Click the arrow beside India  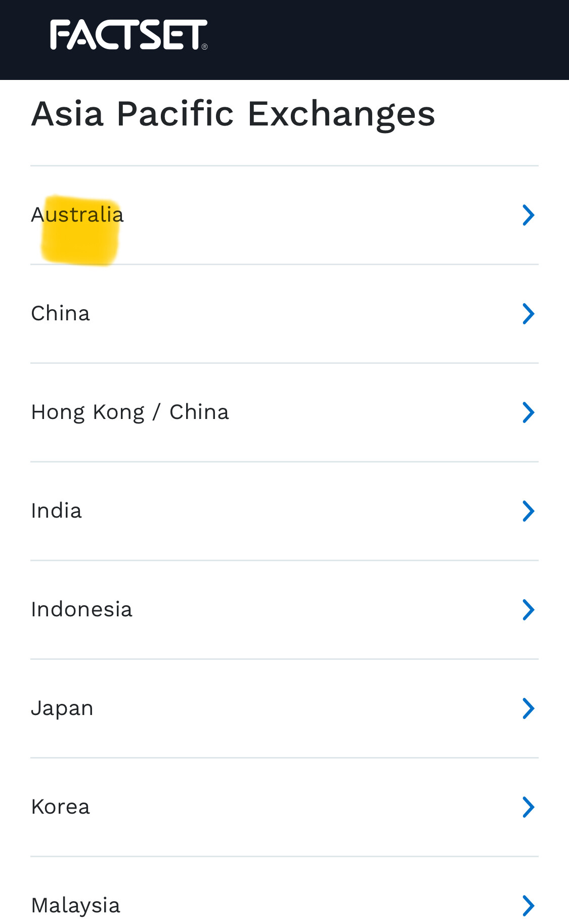pos(528,511)
